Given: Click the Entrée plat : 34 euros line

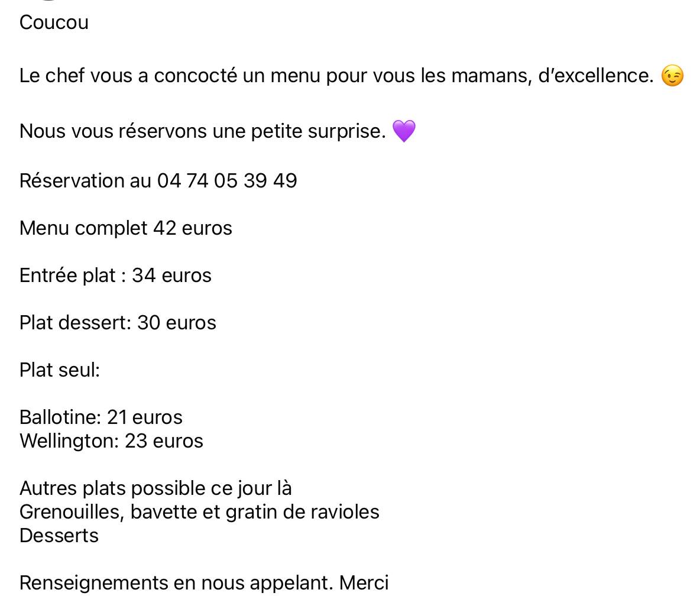Looking at the screenshot, I should [116, 276].
